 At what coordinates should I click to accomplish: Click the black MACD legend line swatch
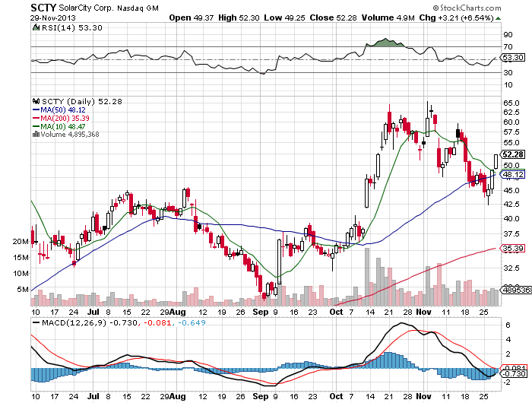(36, 322)
